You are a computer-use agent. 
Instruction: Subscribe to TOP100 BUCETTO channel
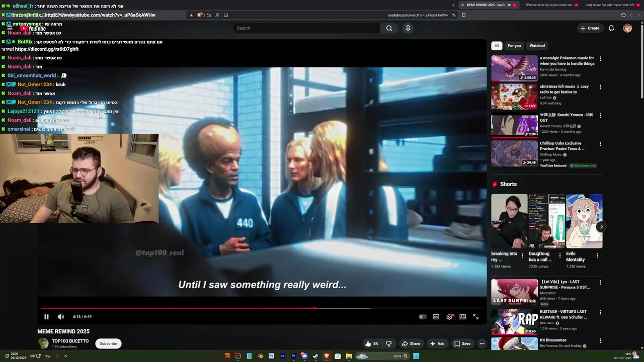tap(108, 344)
